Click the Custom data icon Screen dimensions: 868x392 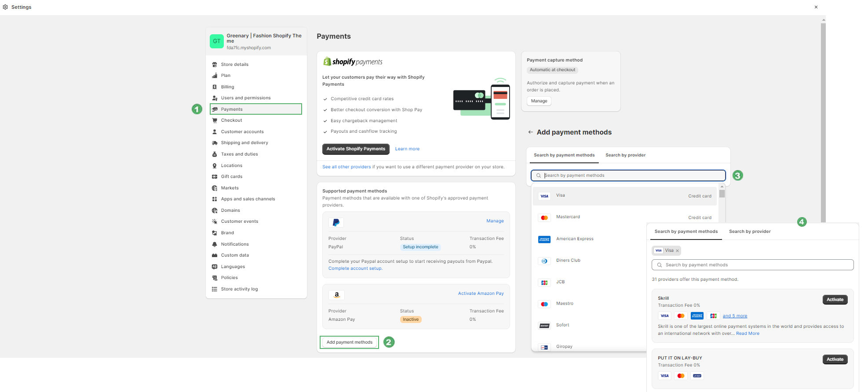click(215, 255)
